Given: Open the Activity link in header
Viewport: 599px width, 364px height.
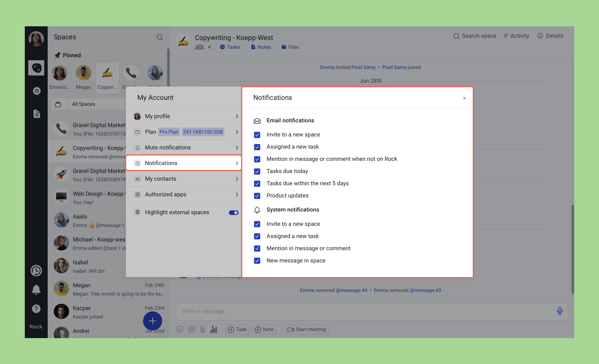Looking at the screenshot, I should [516, 36].
